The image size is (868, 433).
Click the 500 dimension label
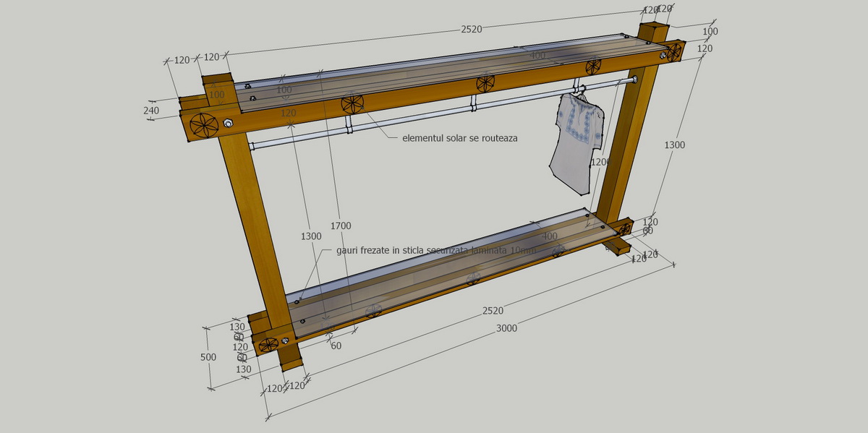(209, 357)
